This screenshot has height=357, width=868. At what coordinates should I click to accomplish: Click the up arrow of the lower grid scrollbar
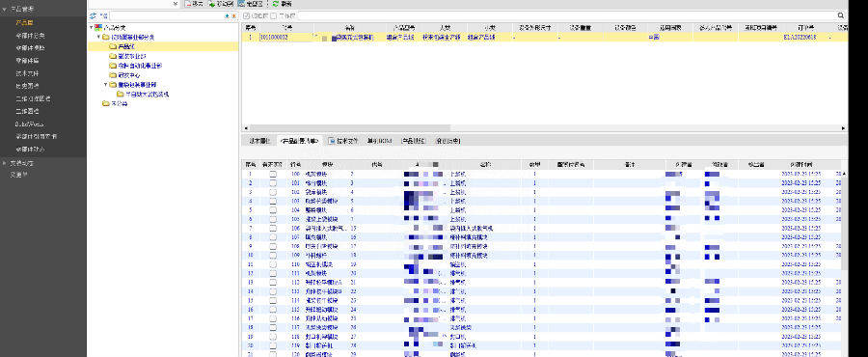[x=844, y=174]
